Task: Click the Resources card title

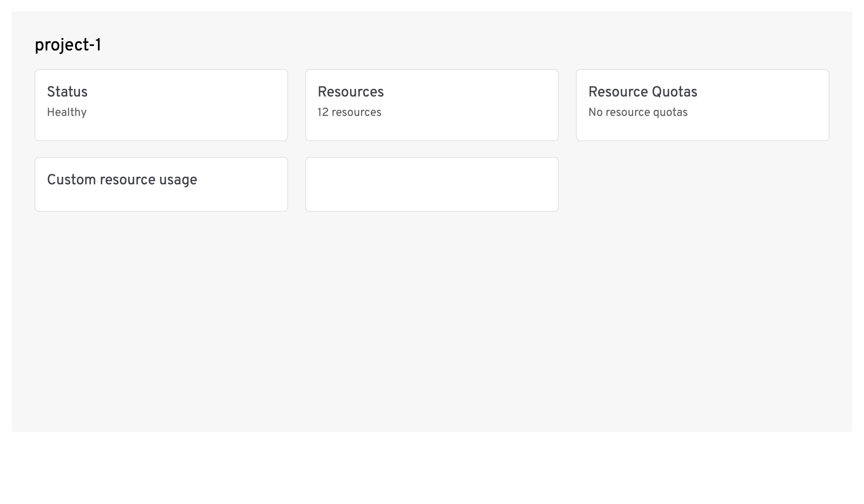Action: tap(351, 92)
